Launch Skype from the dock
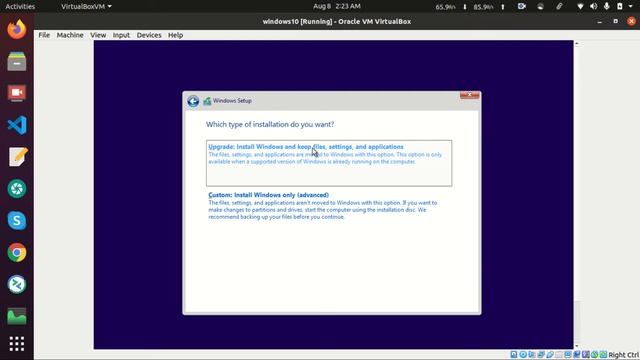Image resolution: width=640 pixels, height=360 pixels. pos(17,220)
